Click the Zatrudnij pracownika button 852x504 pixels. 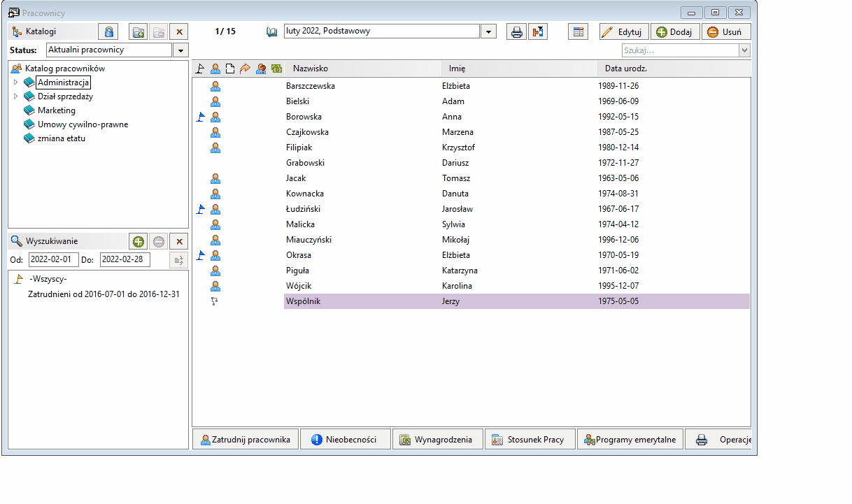pyautogui.click(x=246, y=440)
